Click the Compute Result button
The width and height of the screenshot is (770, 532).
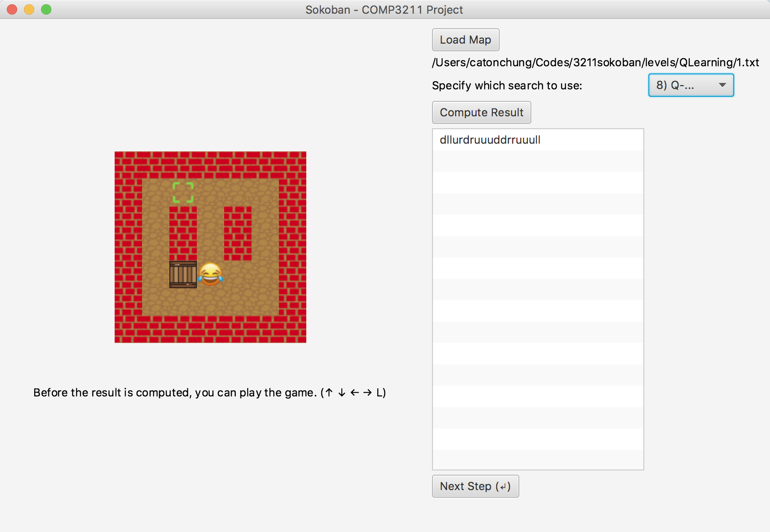(481, 112)
